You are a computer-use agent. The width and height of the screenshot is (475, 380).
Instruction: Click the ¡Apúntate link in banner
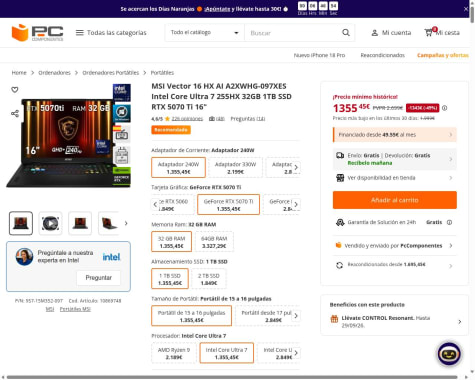(x=217, y=9)
